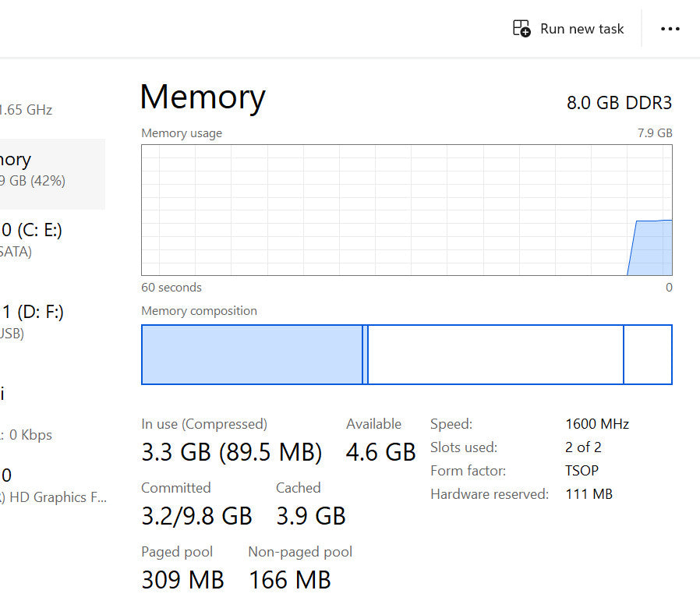Viewport: 700px width, 615px height.
Task: Select the CPU entry showing 1.65 GHz
Action: 31,109
